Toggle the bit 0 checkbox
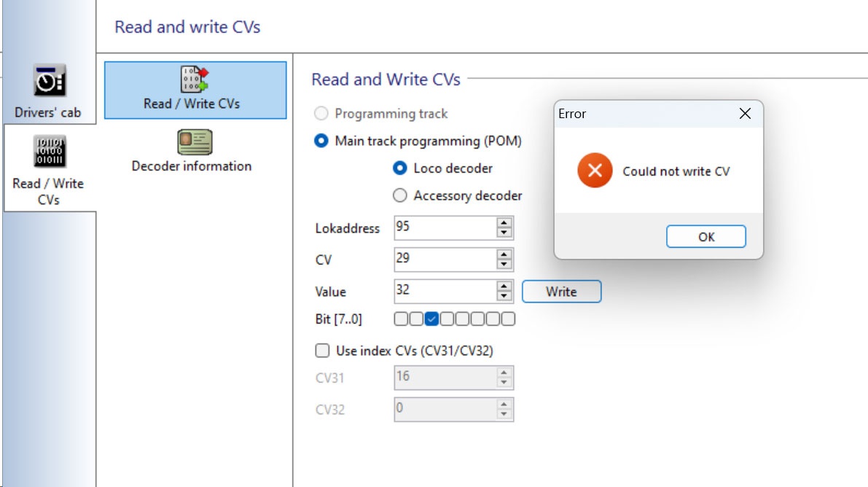Screen dimensions: 868x487 [508, 319]
